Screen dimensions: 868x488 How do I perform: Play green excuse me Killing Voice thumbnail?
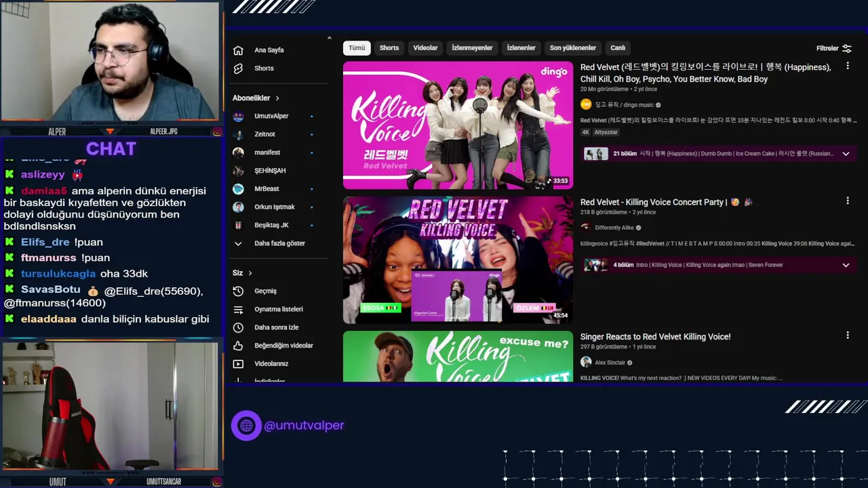[x=458, y=357]
